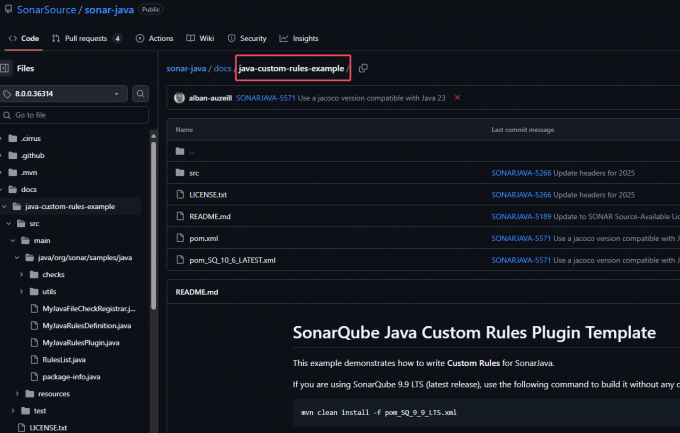Click the repository icon beside SonarSource
This screenshot has height=433, width=680.
point(8,9)
